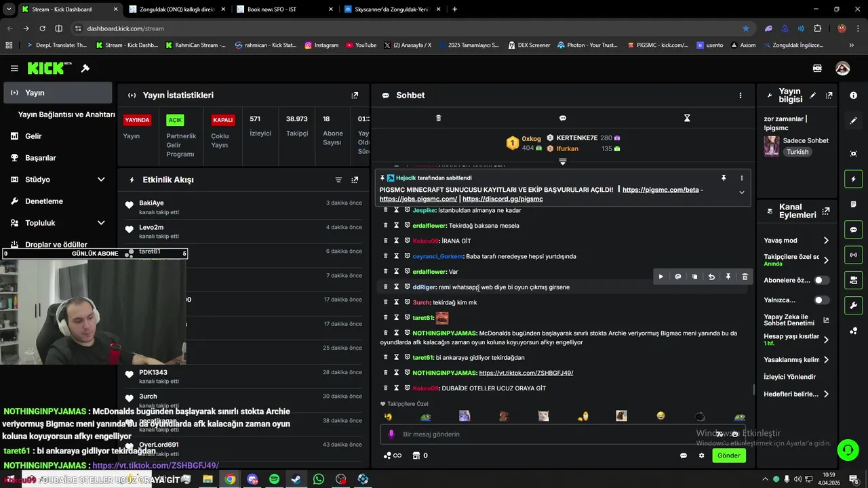Viewport: 868px width, 488px height.
Task: Open Takipçilere özel sohbet options
Action: click(796, 260)
